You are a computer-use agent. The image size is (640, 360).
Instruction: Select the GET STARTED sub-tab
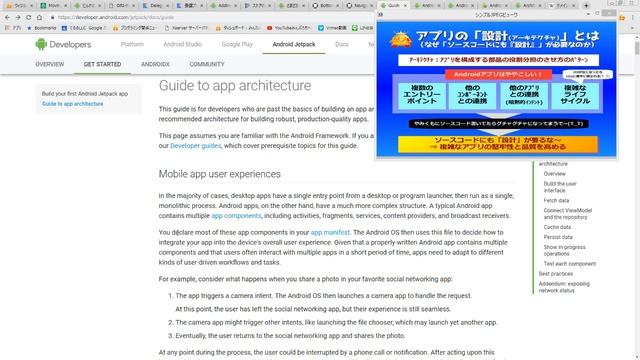pyautogui.click(x=102, y=64)
